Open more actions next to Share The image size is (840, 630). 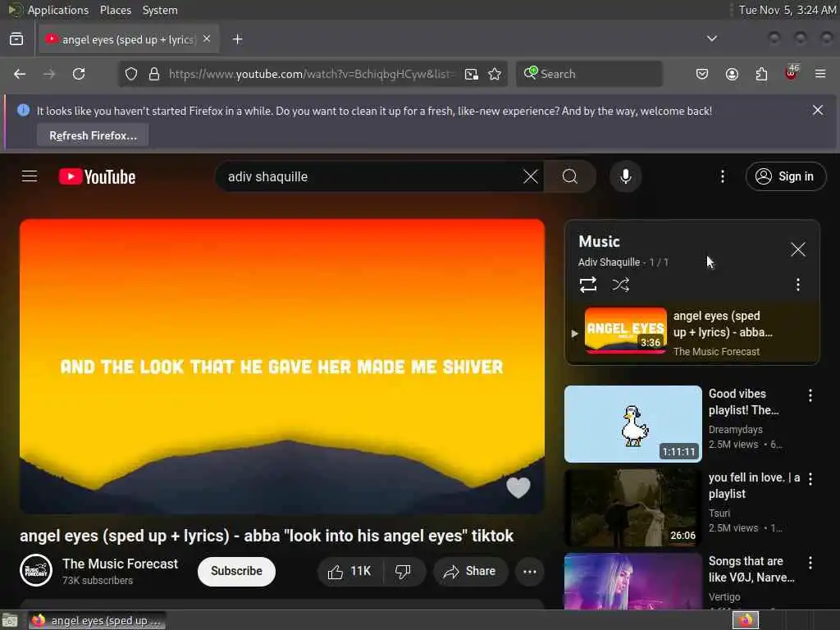point(530,572)
